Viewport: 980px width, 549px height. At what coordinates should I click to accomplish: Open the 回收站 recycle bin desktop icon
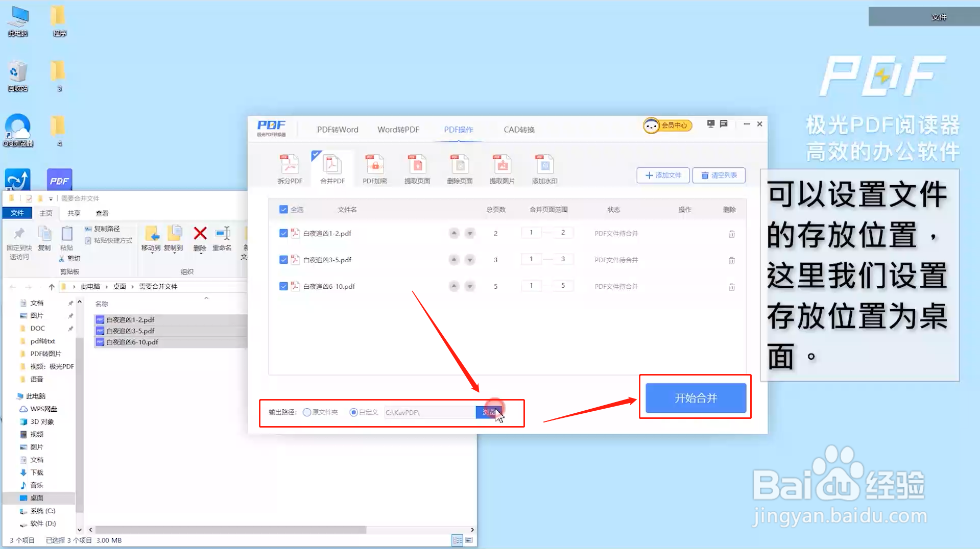[x=18, y=77]
